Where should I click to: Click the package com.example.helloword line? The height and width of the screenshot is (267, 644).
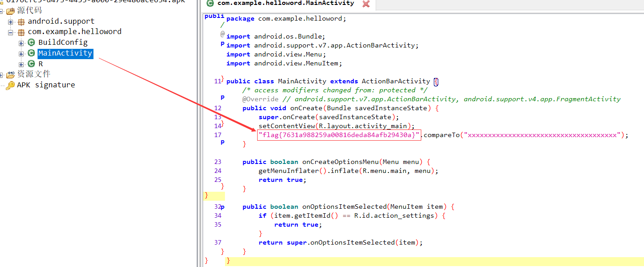tap(286, 18)
